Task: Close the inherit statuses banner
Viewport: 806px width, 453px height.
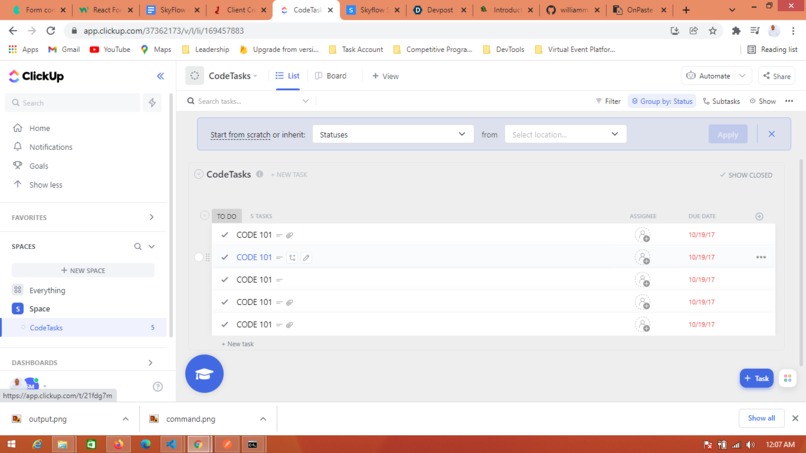Action: [772, 134]
